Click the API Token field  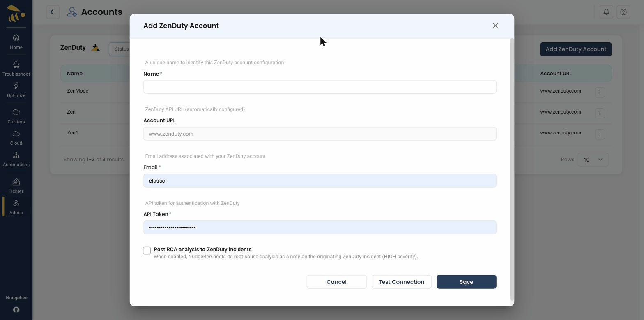[x=320, y=227]
